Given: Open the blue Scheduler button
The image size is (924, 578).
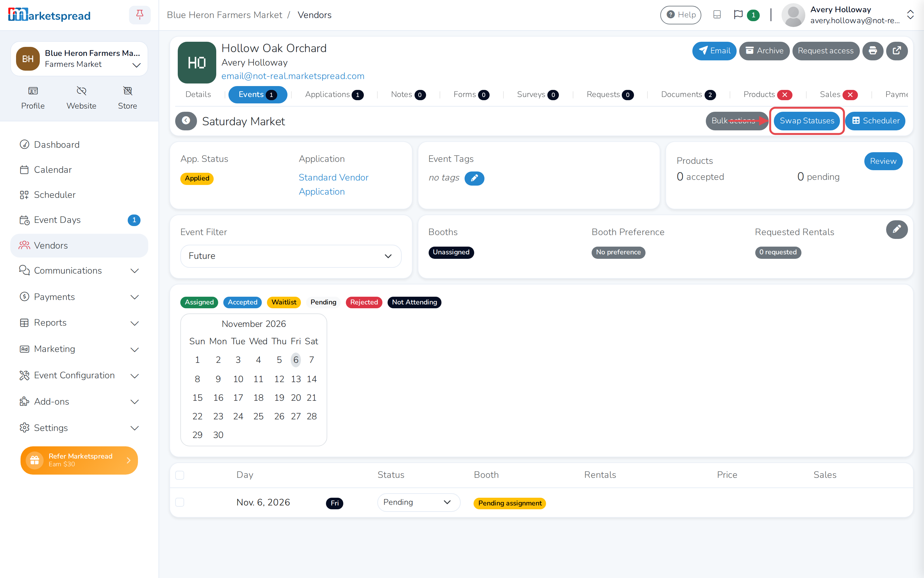Looking at the screenshot, I should [875, 121].
